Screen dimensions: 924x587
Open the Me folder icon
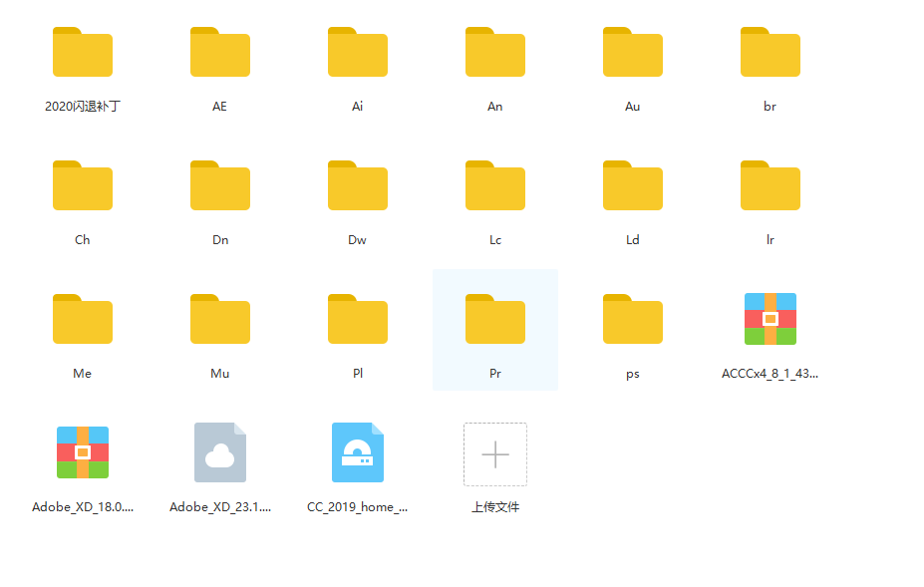pyautogui.click(x=83, y=319)
